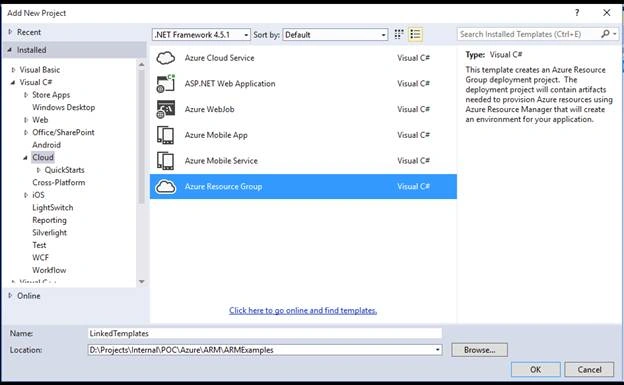
Task: Click the tree vertical scrollbar thumb
Action: pos(141,137)
